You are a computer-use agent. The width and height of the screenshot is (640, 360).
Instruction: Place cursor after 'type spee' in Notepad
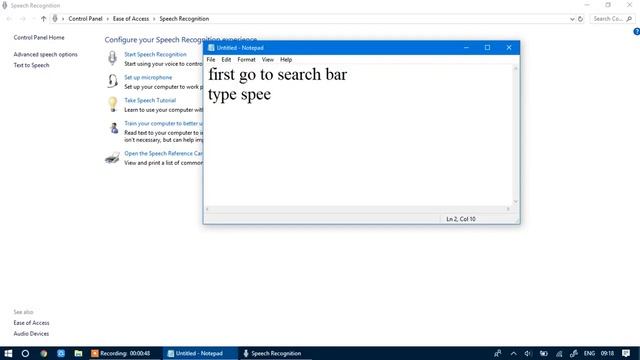coord(271,94)
